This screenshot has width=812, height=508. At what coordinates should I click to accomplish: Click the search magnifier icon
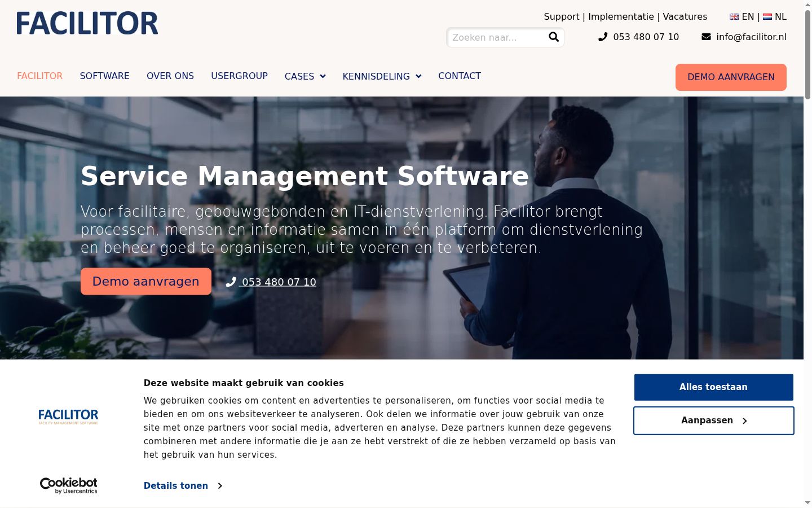tap(554, 37)
